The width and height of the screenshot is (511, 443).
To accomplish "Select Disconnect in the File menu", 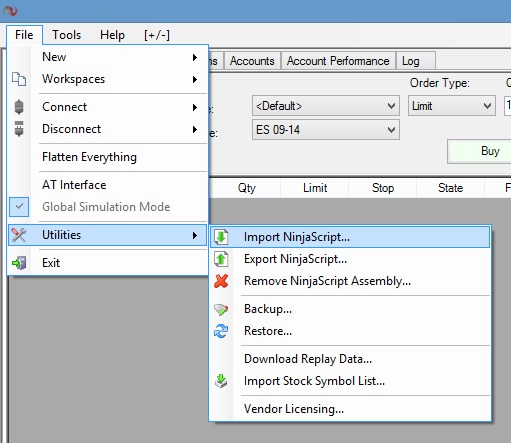I will [x=107, y=129].
